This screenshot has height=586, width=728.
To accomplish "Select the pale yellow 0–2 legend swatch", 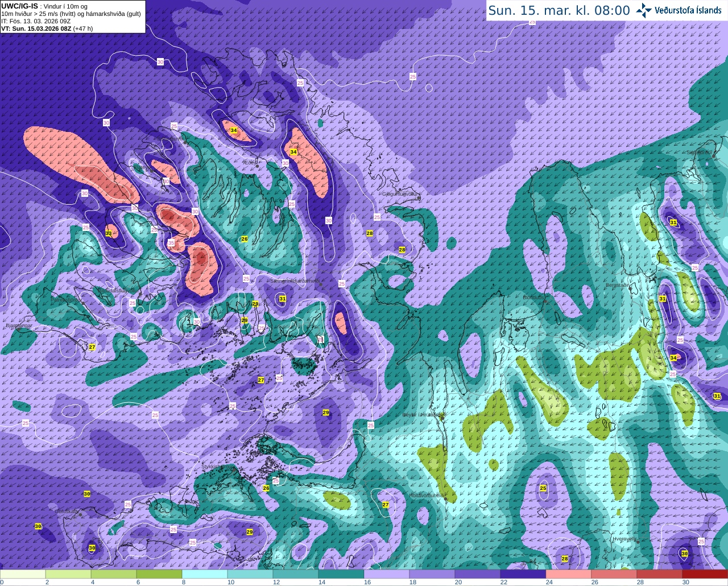I will (x=23, y=574).
